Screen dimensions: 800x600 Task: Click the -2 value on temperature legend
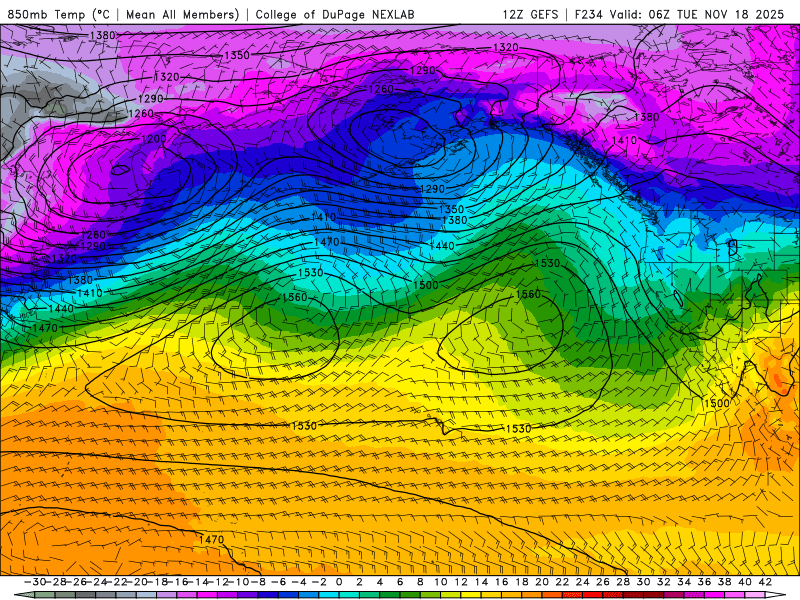(x=319, y=582)
